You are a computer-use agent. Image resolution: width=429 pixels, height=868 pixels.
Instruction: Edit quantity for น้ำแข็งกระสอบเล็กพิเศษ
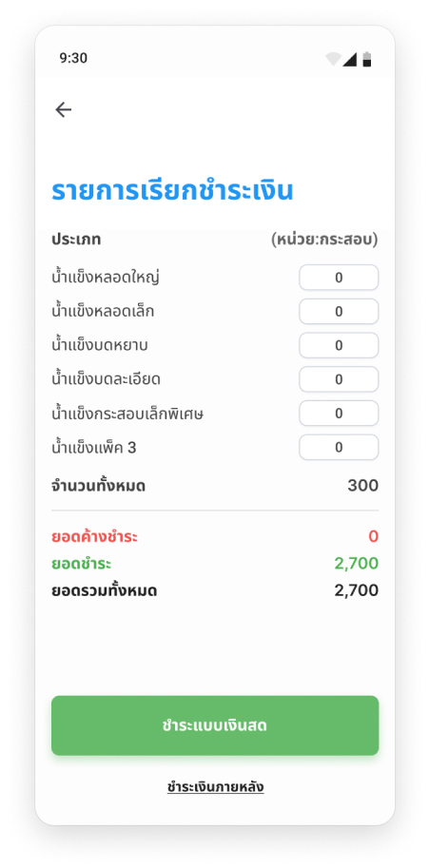tap(339, 414)
